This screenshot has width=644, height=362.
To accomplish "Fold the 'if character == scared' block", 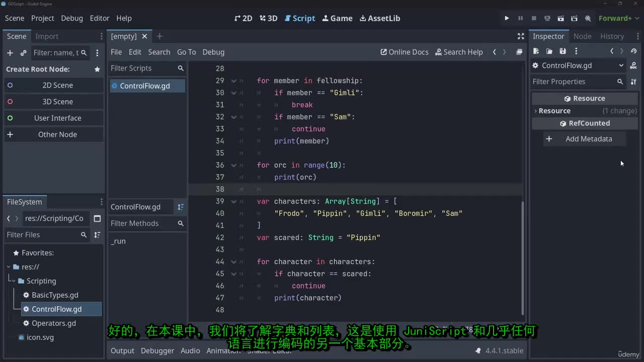I will click(233, 274).
